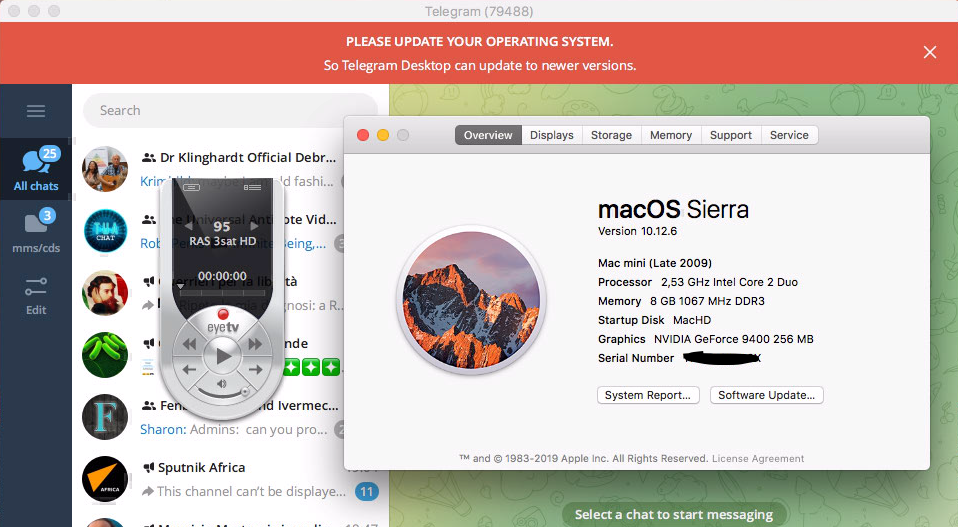
Task: Switch to the Service tab
Action: point(789,135)
